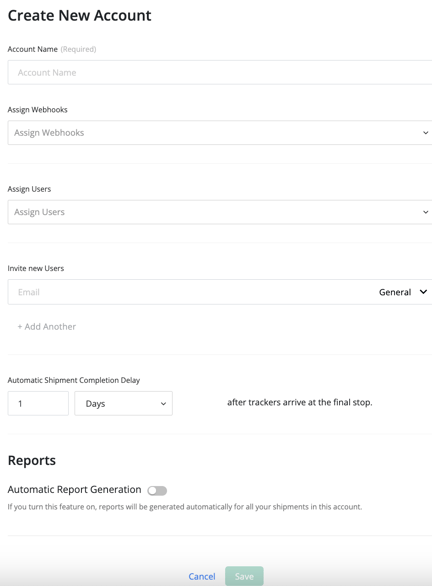Click the completion delay number field
The width and height of the screenshot is (432, 586).
click(38, 403)
